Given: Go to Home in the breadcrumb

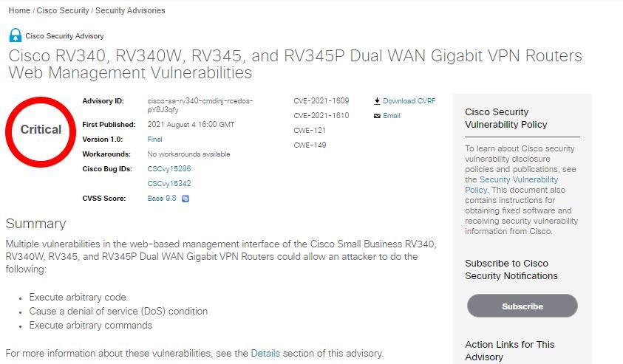Looking at the screenshot, I should coord(19,10).
